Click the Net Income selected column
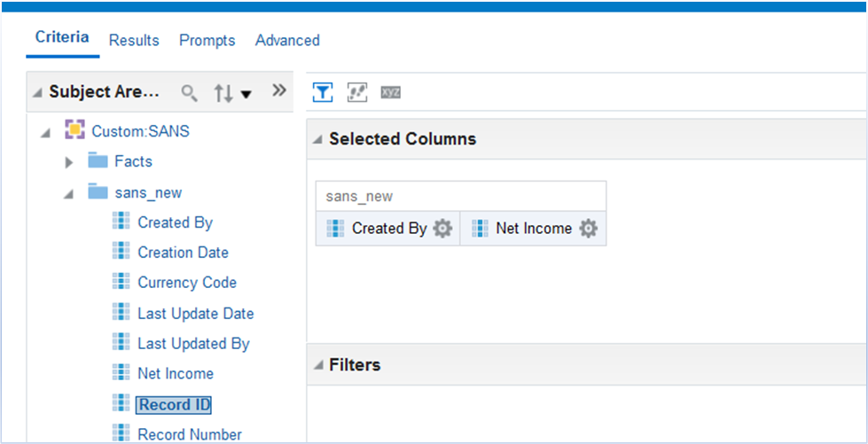868x444 pixels. [x=533, y=229]
